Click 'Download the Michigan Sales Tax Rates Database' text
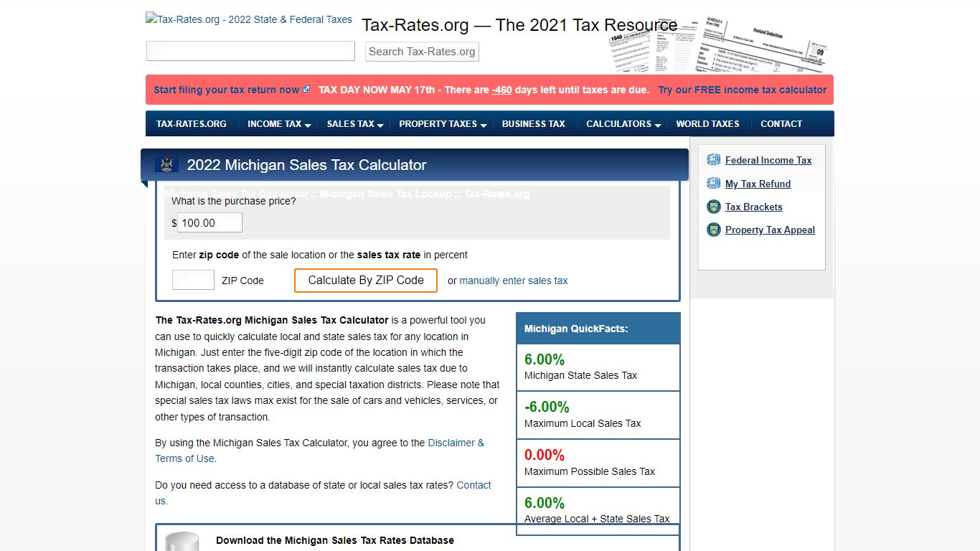The width and height of the screenshot is (980, 551). tap(335, 540)
